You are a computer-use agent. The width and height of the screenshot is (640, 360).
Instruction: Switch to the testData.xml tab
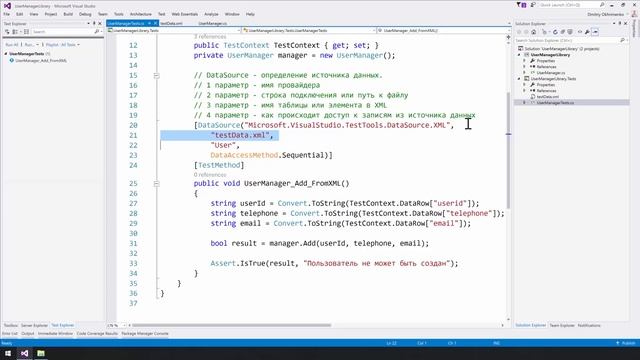(x=171, y=23)
